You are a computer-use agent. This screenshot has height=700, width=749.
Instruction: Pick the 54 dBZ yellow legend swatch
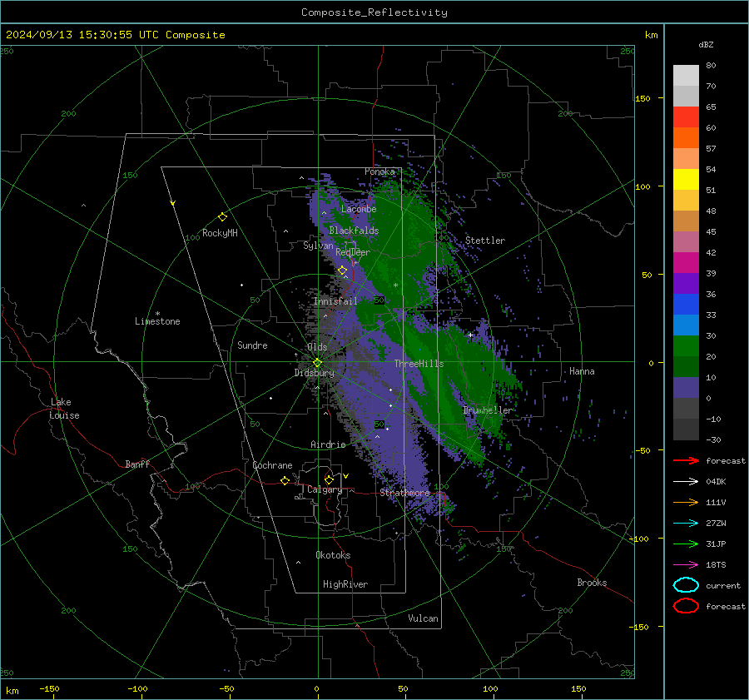(686, 179)
